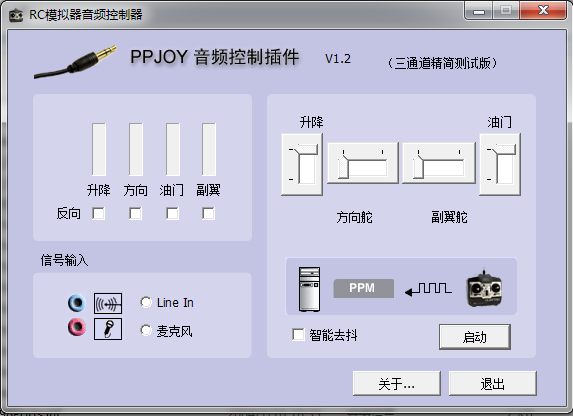Viewport: 573px width, 416px height.
Task: Enable reverse for 油门 channel
Action: pyautogui.click(x=172, y=213)
